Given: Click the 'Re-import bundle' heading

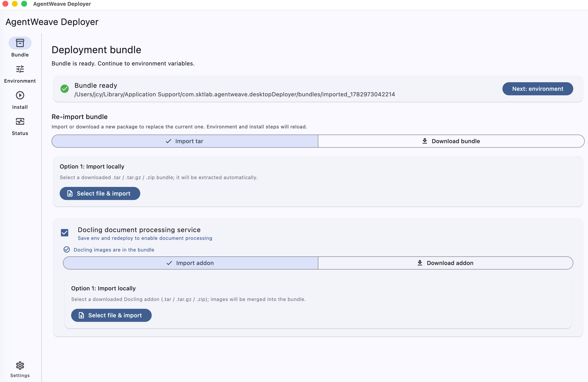Looking at the screenshot, I should point(80,117).
